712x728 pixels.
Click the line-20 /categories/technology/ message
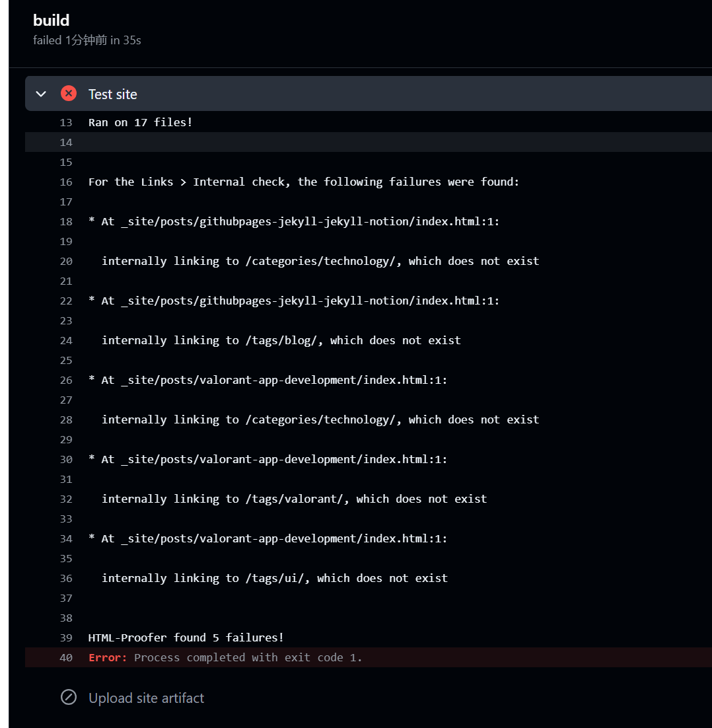320,262
